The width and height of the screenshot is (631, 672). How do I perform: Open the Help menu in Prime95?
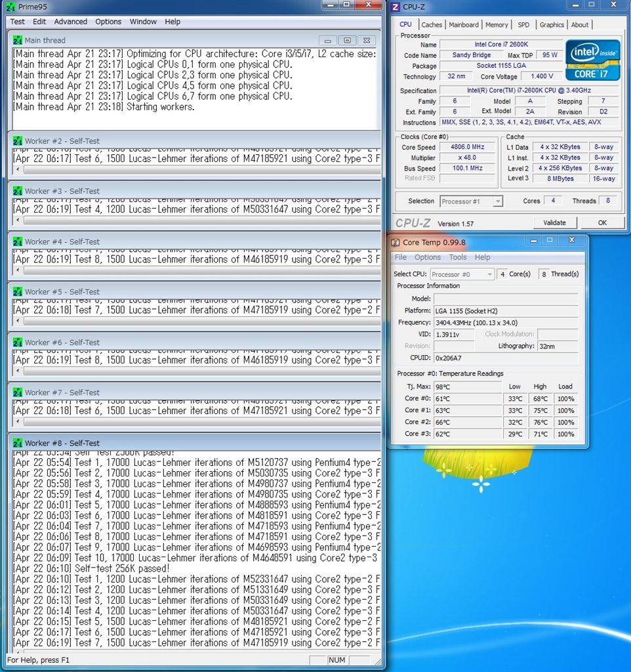click(x=173, y=22)
